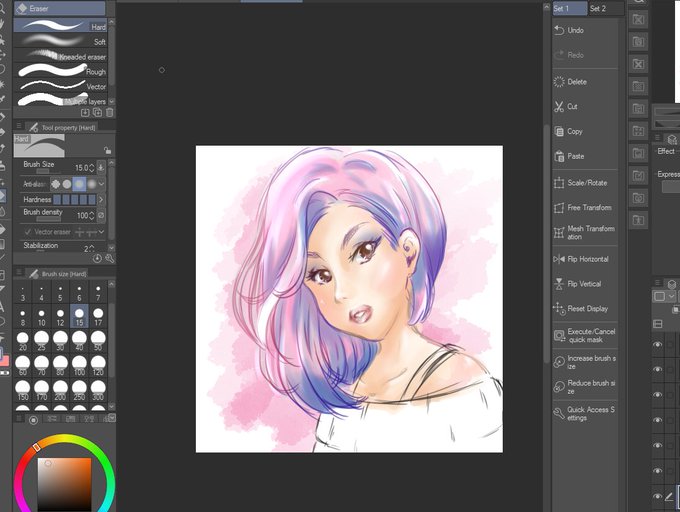
Task: Toggle the Vector eraser checkbox
Action: [28, 232]
